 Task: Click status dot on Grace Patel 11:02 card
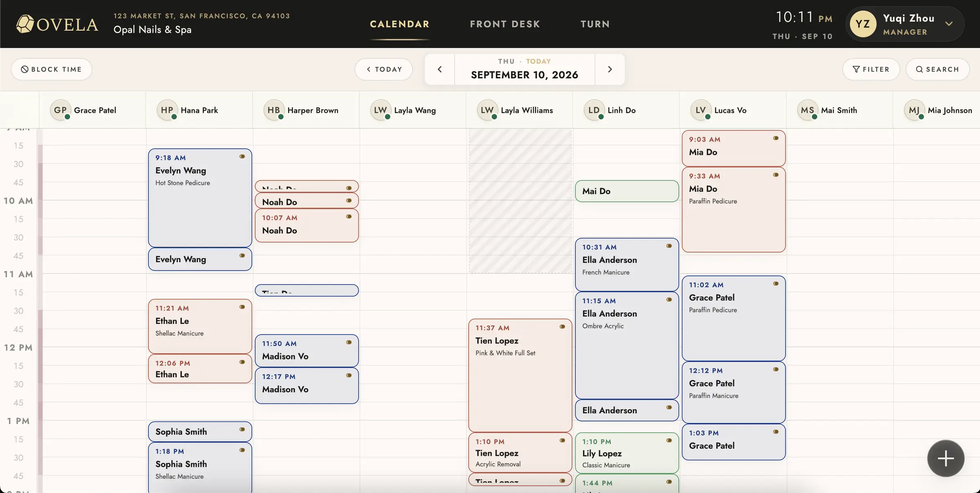pyautogui.click(x=776, y=283)
